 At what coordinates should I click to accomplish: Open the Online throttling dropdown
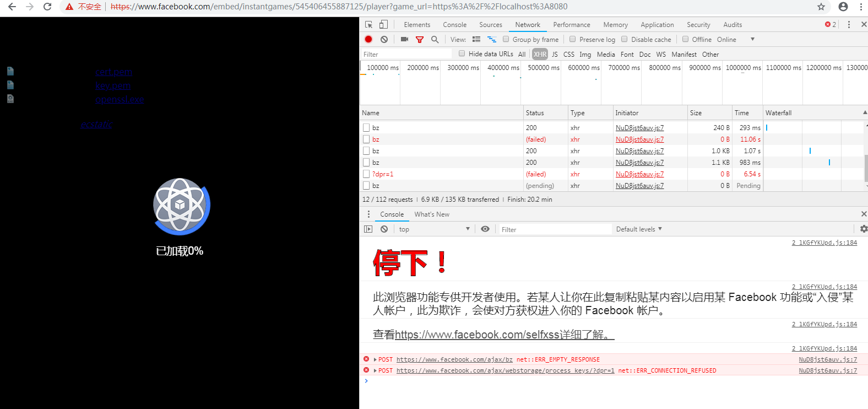735,39
